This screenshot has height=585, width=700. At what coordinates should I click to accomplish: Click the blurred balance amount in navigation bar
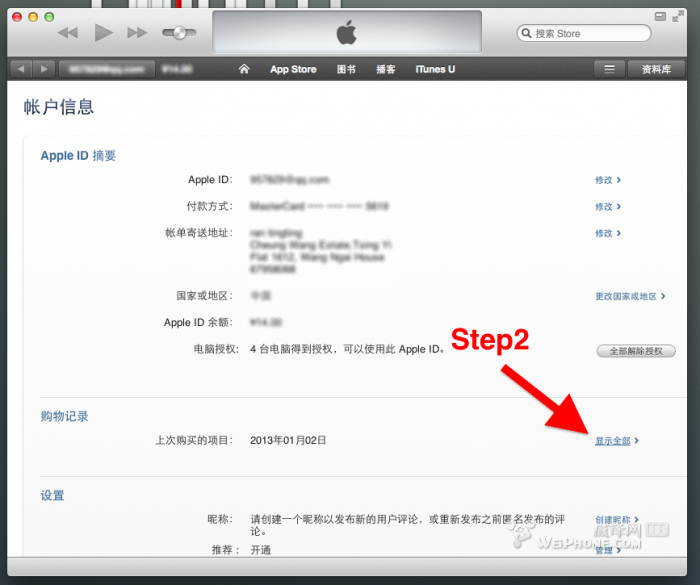click(177, 69)
